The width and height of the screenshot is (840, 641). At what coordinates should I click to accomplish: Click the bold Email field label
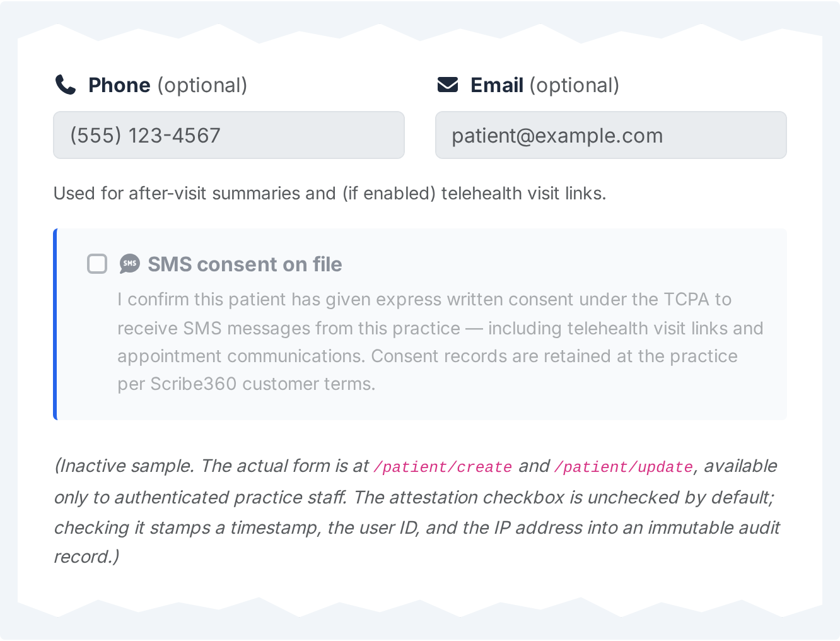(497, 85)
